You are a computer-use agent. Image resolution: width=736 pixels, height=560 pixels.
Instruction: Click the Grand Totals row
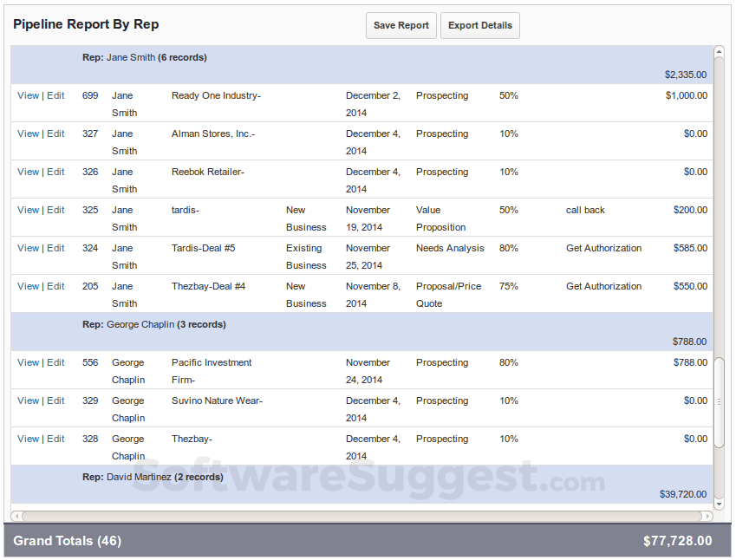pos(368,540)
